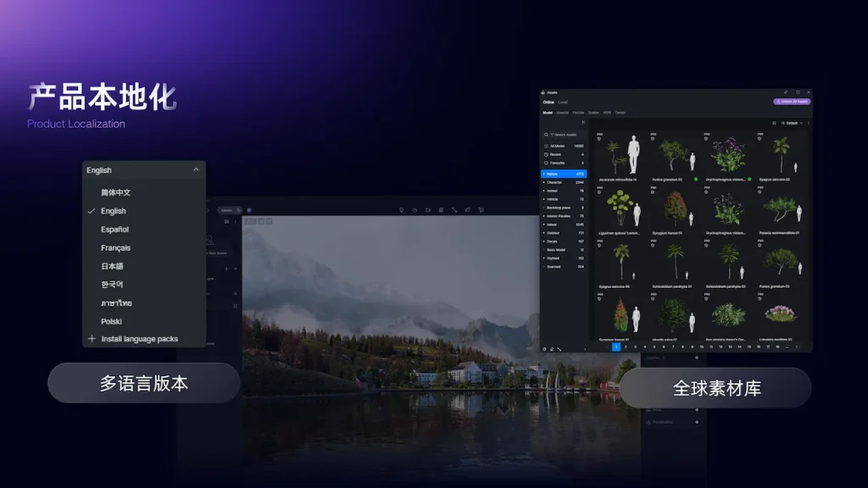Collapse the English language dropdown
868x488 pixels.
(x=196, y=169)
